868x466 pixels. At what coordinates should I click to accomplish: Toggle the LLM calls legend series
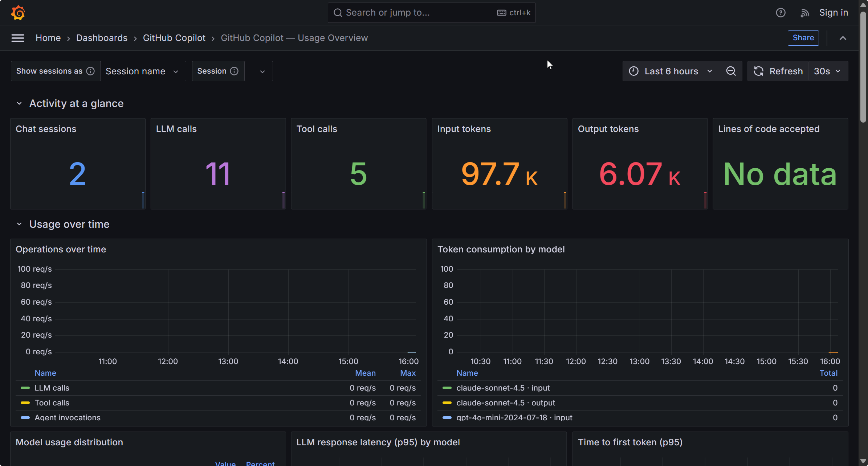click(x=52, y=388)
